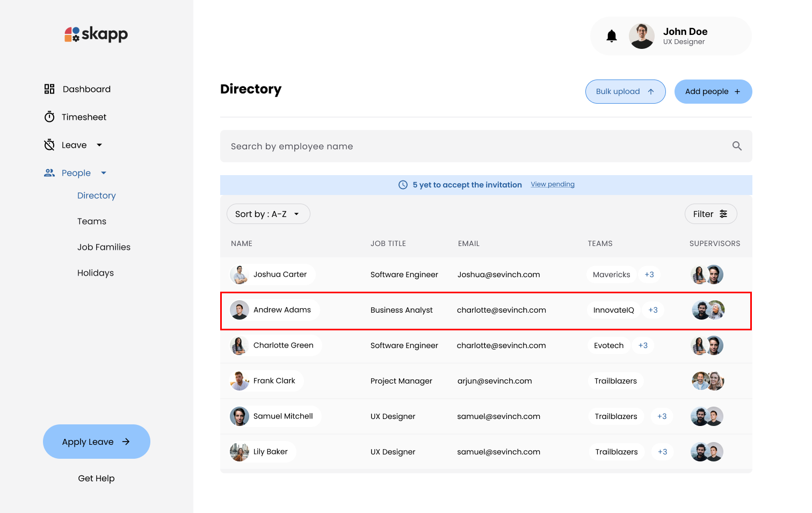Screen dimensions: 812x513
Task: Select the Timesheet icon in sidebar
Action: pos(49,117)
